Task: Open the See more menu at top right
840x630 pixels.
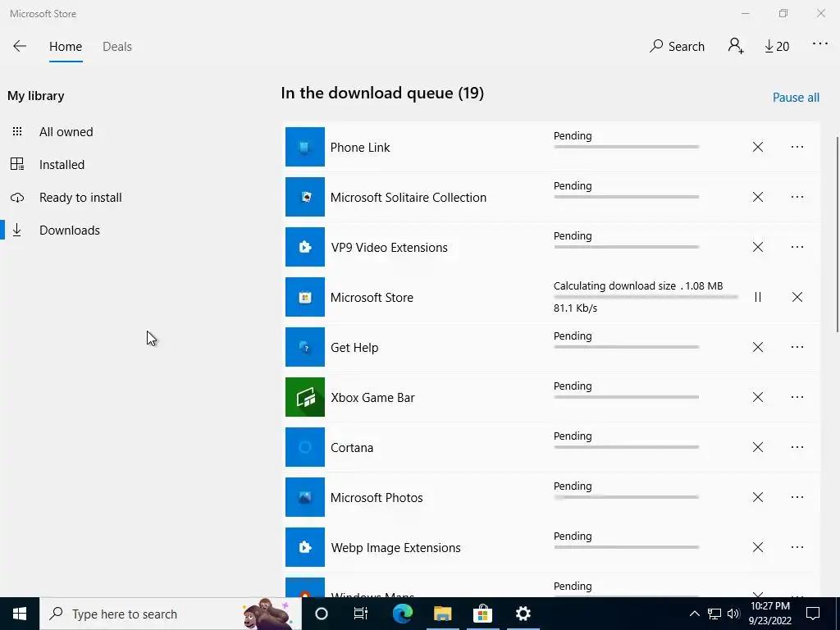Action: 819,43
